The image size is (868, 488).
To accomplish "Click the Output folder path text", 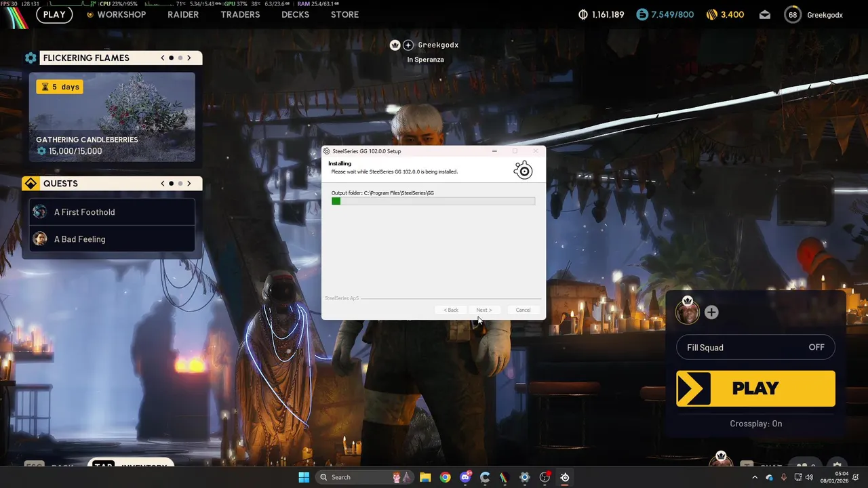I will 382,193.
